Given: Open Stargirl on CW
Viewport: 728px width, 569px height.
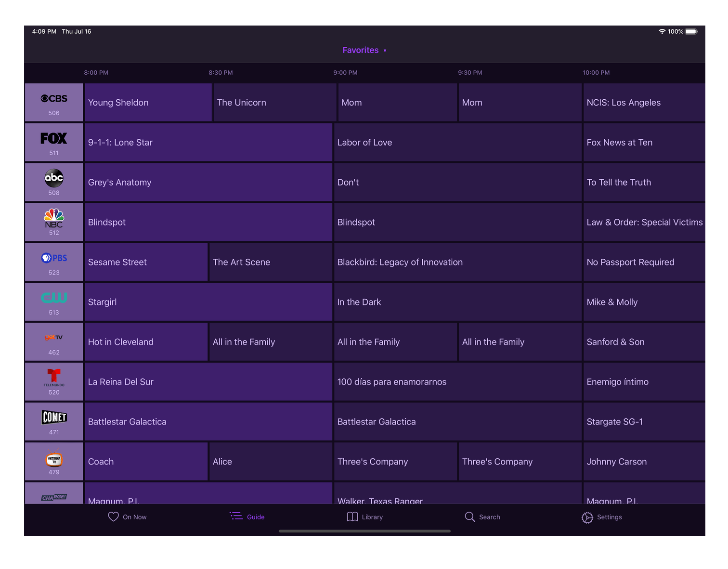Looking at the screenshot, I should 208,302.
